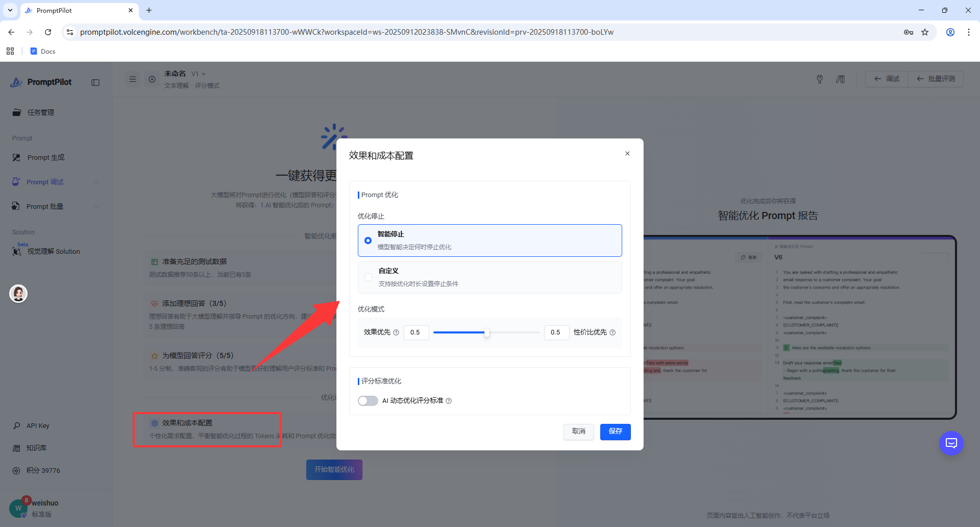The height and width of the screenshot is (527, 980).
Task: Click the assistant avatar in the sidebar
Action: (x=18, y=294)
